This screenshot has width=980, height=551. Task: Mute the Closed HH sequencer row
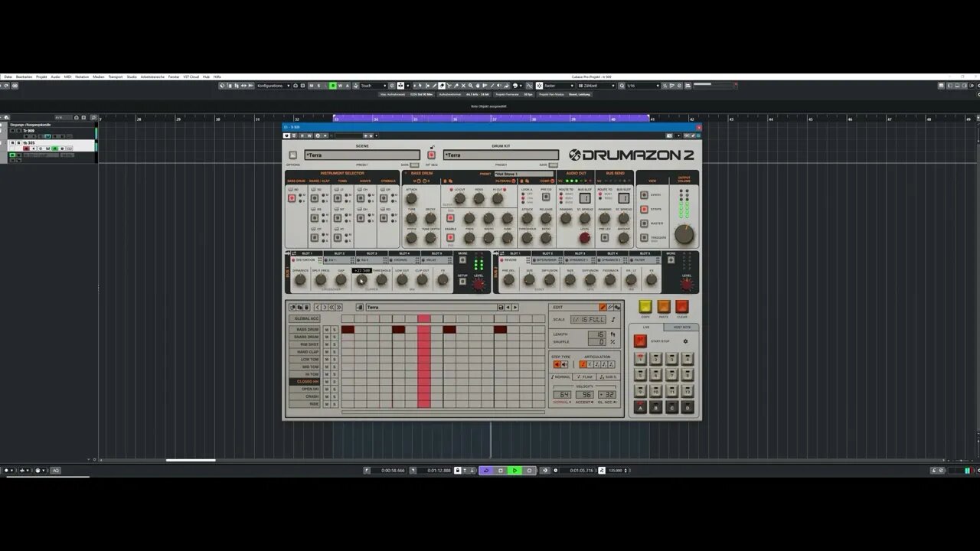[326, 382]
